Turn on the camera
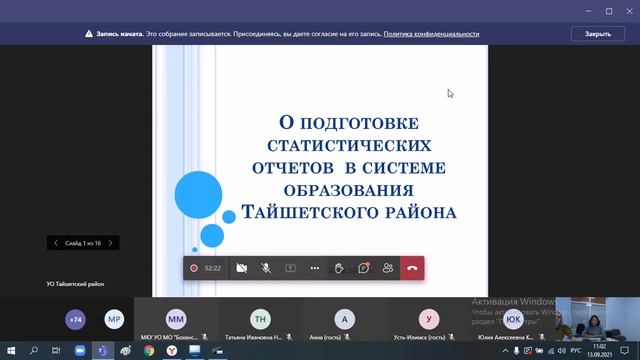The height and width of the screenshot is (360, 640). [x=242, y=268]
